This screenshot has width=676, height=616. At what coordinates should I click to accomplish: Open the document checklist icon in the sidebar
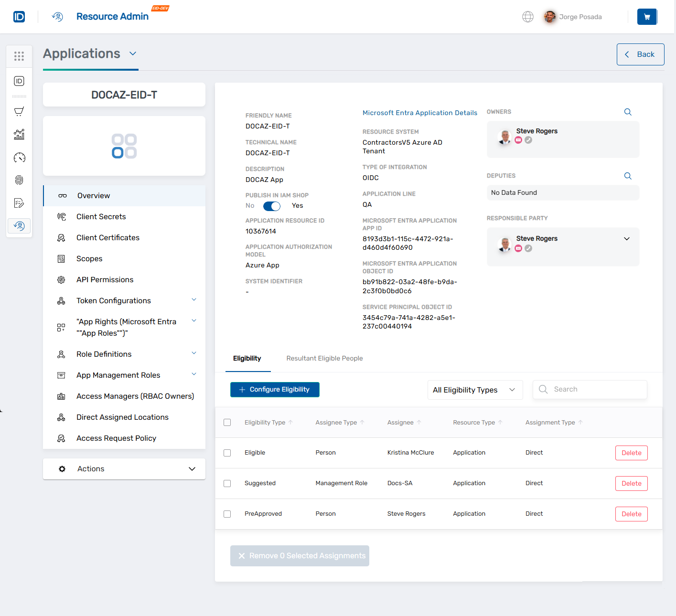point(19,203)
